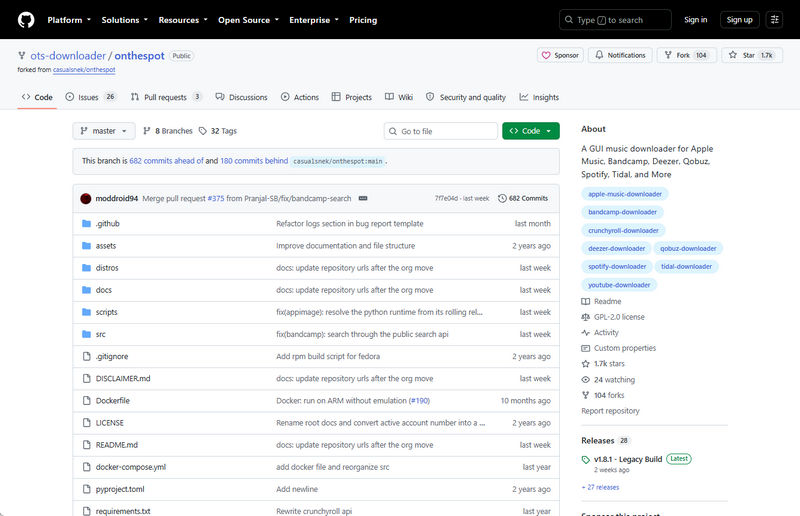Click the moddroid94 avatar
The height and width of the screenshot is (516, 800).
pos(86,199)
